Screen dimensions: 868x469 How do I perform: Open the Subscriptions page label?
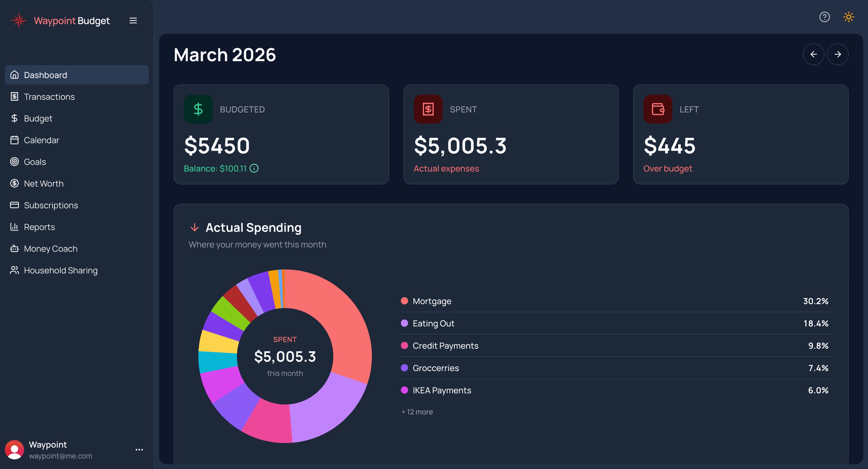pyautogui.click(x=51, y=205)
